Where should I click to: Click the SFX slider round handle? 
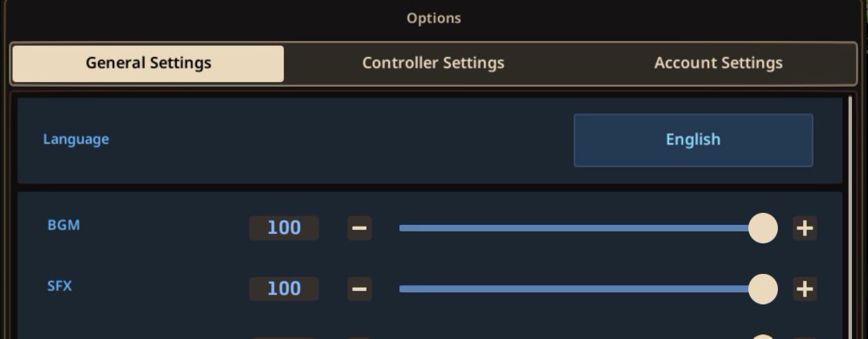click(763, 288)
